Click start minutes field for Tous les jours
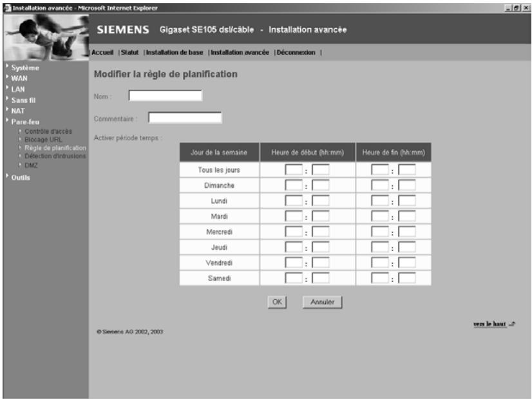 (x=321, y=170)
